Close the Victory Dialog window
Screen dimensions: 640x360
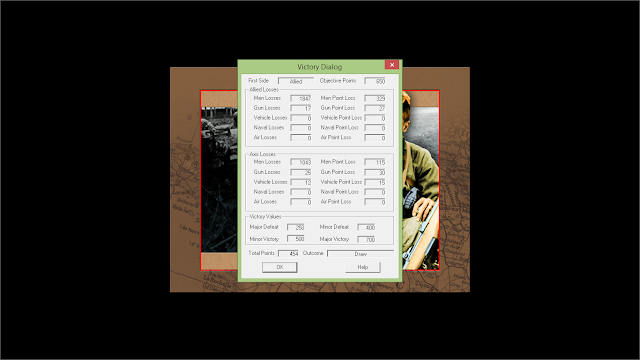click(x=392, y=65)
